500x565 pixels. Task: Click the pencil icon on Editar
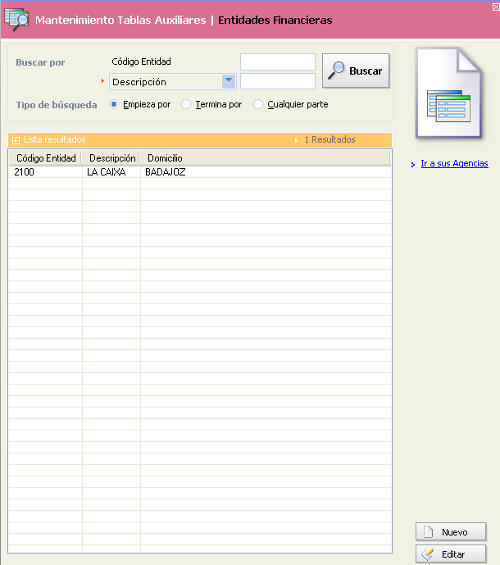[428, 554]
